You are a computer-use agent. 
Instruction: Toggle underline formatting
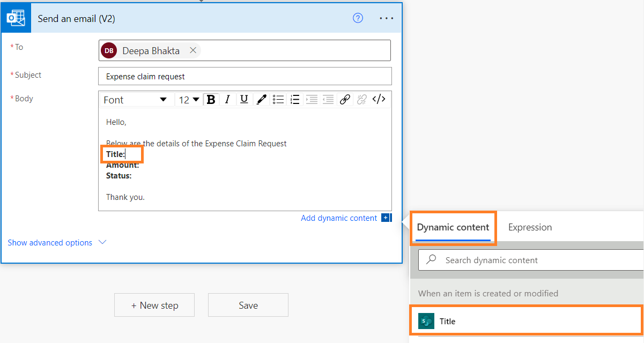coord(244,99)
